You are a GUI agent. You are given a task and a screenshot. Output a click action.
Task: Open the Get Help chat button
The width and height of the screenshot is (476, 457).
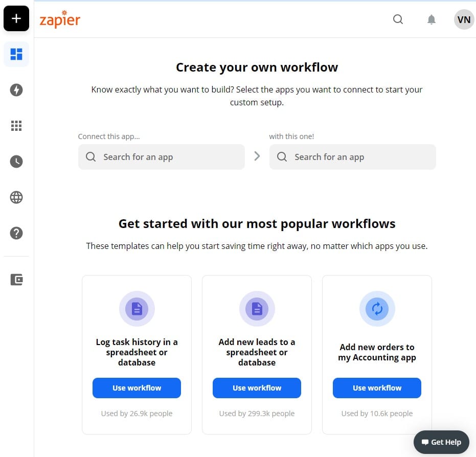click(x=441, y=442)
